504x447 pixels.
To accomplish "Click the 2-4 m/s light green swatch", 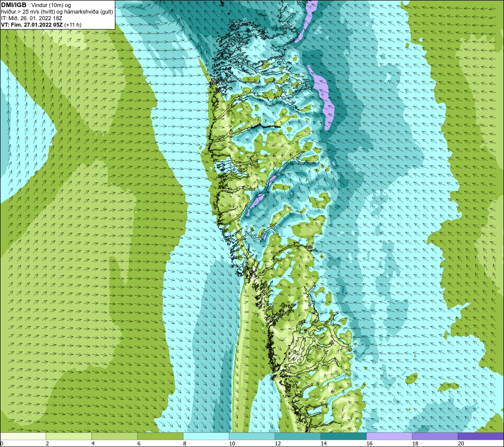I will click(x=69, y=436).
